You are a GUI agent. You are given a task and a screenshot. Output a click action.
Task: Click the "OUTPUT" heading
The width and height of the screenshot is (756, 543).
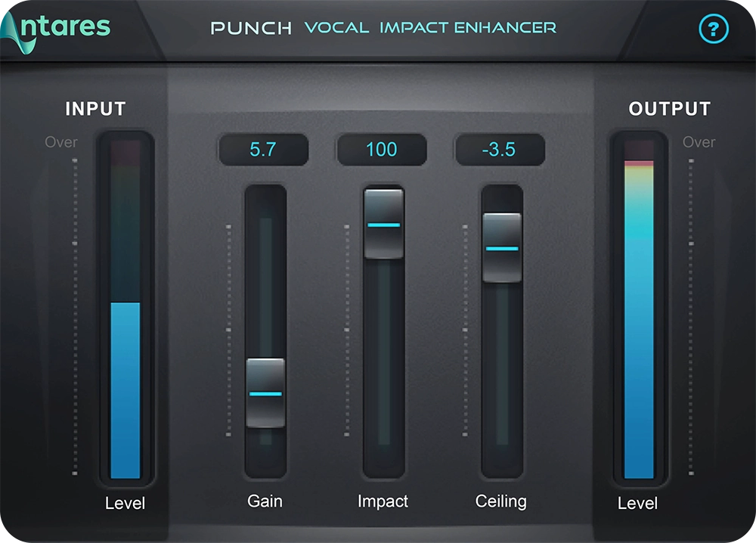(x=670, y=108)
